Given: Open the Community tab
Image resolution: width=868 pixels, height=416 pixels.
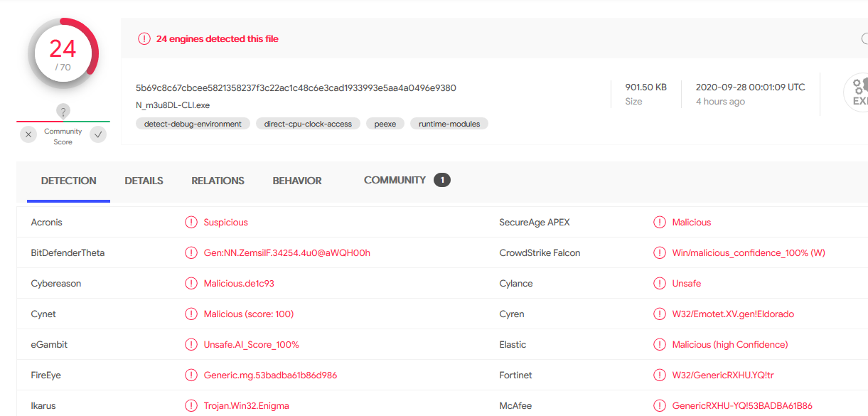Looking at the screenshot, I should [x=395, y=180].
